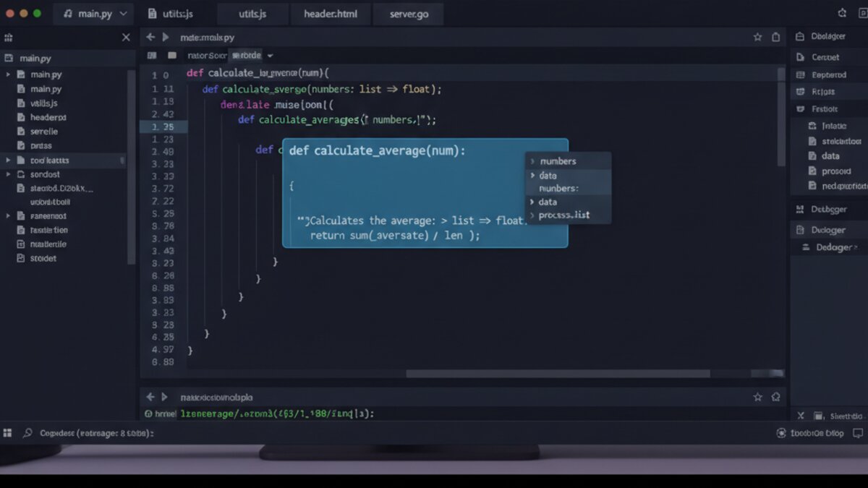Open the 'Dudoger' section in right panel
The height and width of the screenshot is (488, 868).
(x=828, y=230)
